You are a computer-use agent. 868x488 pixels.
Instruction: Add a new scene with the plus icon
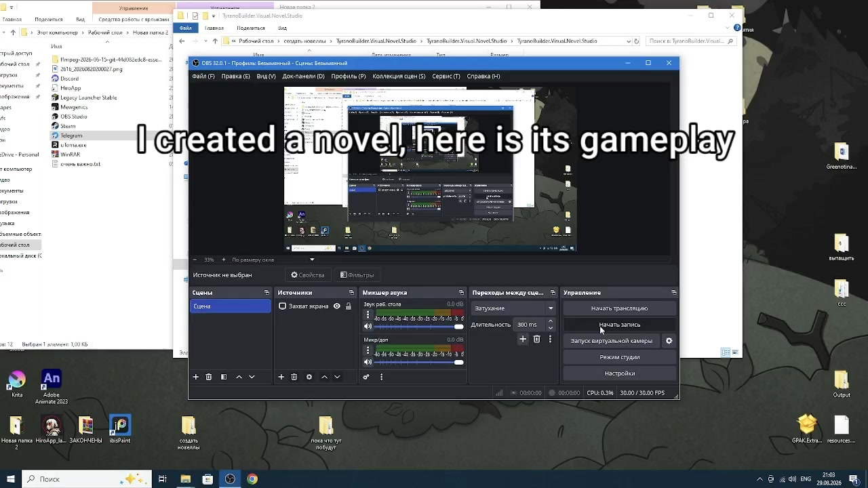(x=196, y=377)
